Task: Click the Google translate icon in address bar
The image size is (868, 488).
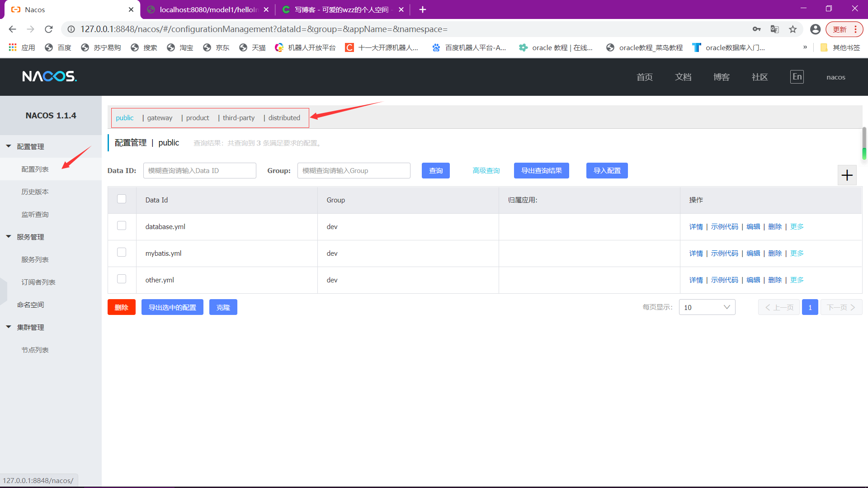Action: [x=774, y=29]
